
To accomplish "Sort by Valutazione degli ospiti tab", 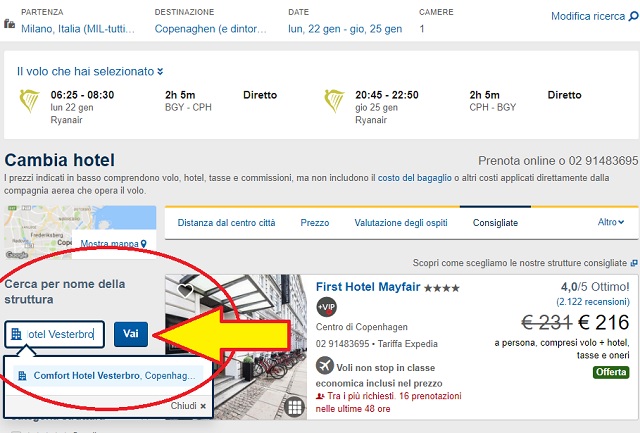I will (401, 223).
